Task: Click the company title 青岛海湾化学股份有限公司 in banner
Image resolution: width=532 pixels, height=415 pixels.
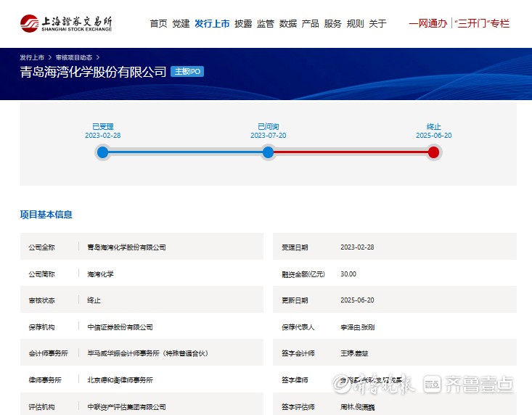Action: (x=93, y=72)
